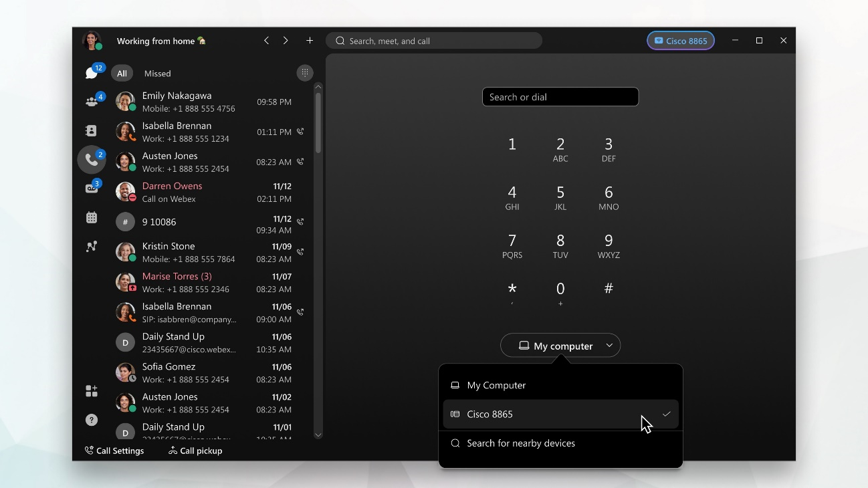Viewport: 868px width, 488px height.
Task: Open the Voicemail sidebar icon
Action: (92, 189)
